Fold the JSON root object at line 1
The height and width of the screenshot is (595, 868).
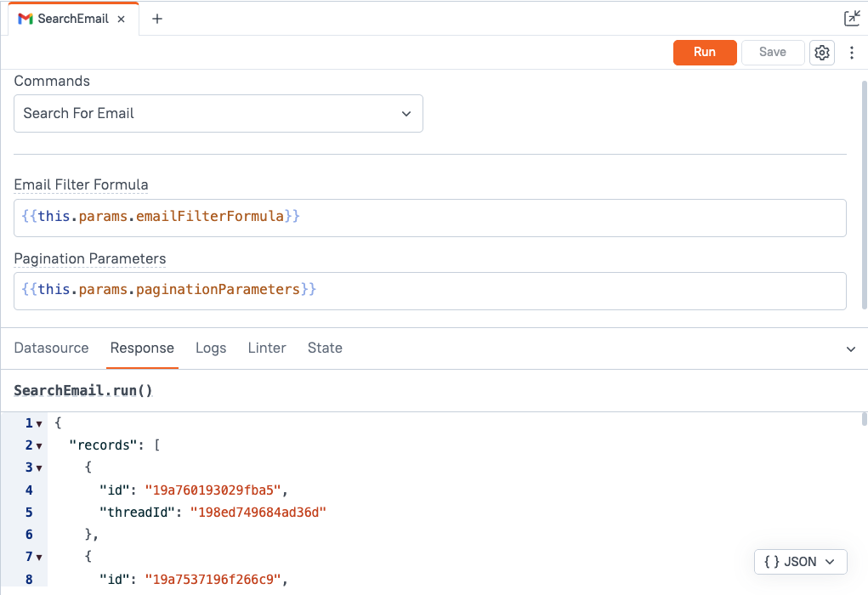(x=39, y=424)
